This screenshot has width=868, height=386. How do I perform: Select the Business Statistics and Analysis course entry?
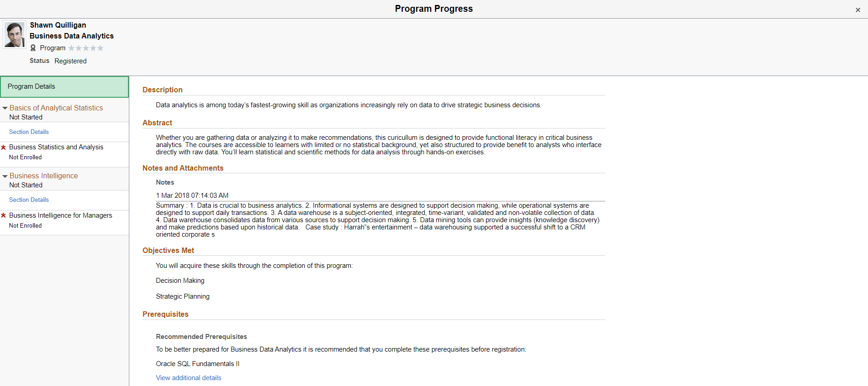56,147
